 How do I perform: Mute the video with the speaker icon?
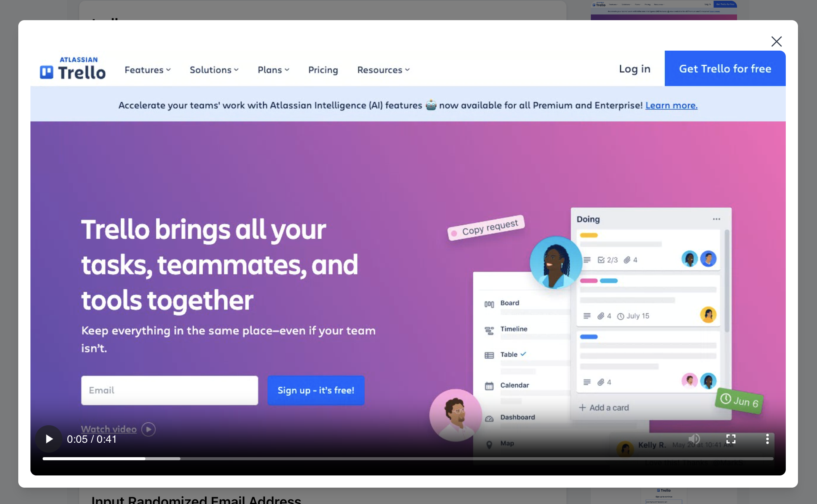pos(694,439)
